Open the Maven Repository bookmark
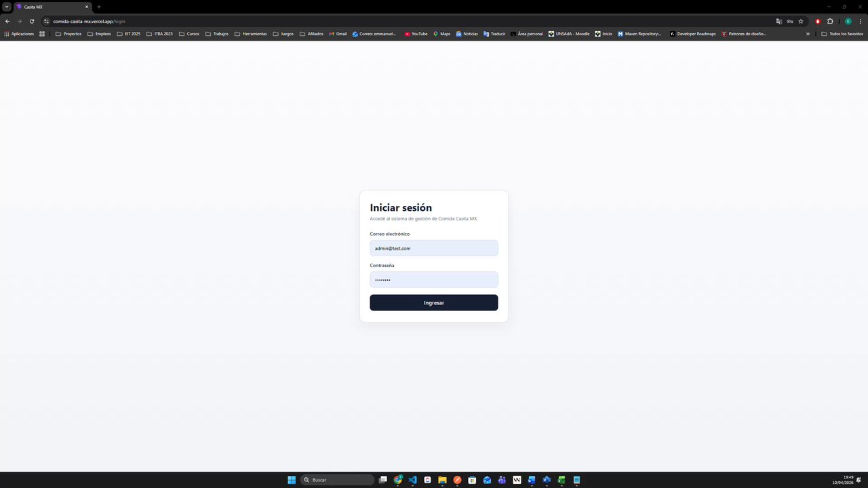The image size is (868, 488). pos(639,33)
